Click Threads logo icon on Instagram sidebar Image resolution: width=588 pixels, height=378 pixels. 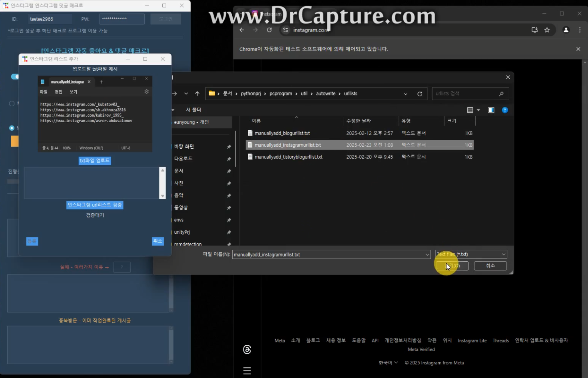coord(247,350)
